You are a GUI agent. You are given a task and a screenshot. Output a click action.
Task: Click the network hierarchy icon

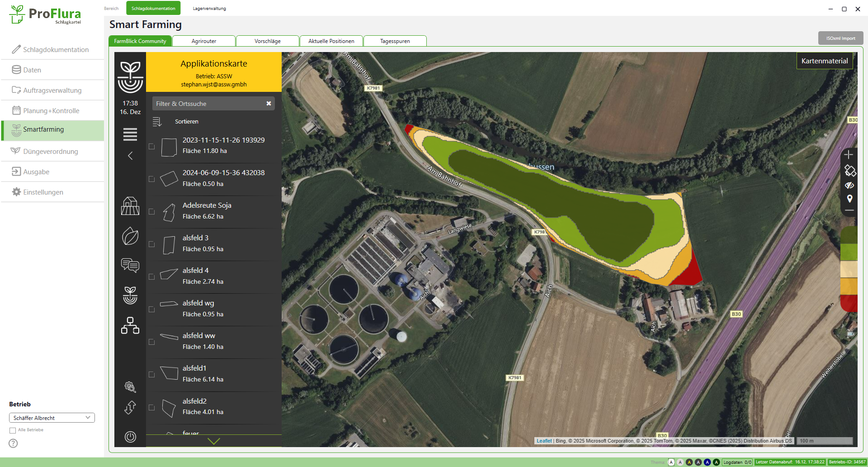tap(130, 325)
